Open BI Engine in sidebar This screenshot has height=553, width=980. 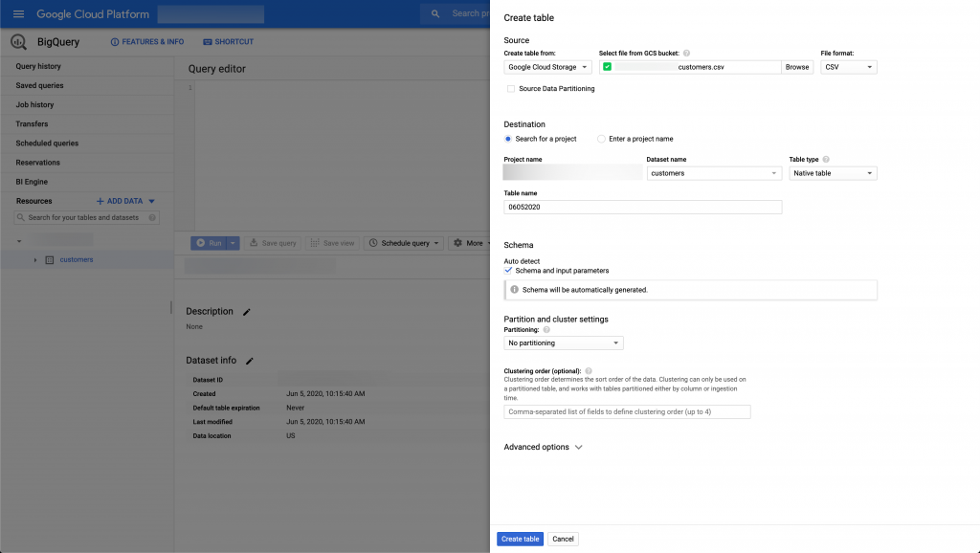coord(32,182)
